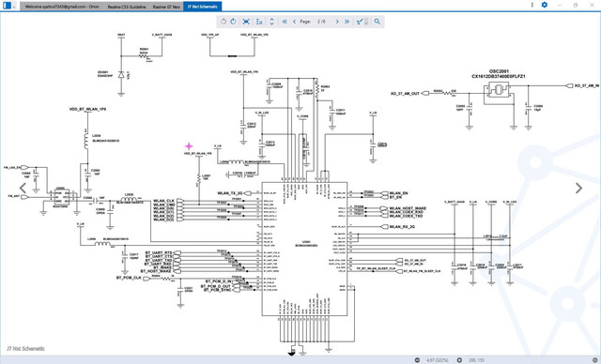Click the magenta crosshair marker on schematic
Viewport: 601px width, 364px height.
(189, 145)
